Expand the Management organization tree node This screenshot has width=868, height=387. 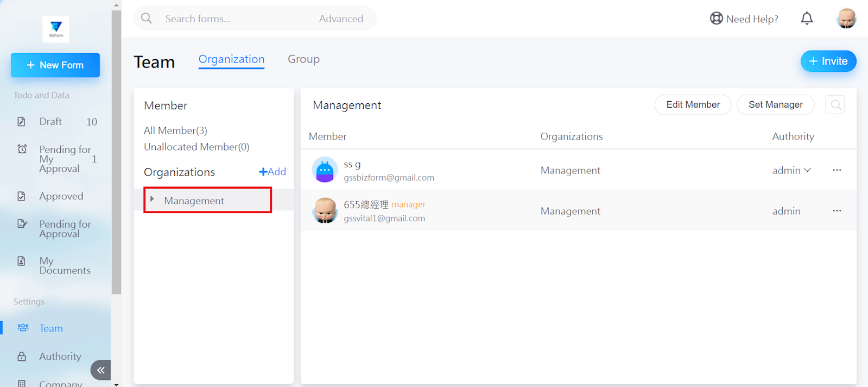(152, 200)
